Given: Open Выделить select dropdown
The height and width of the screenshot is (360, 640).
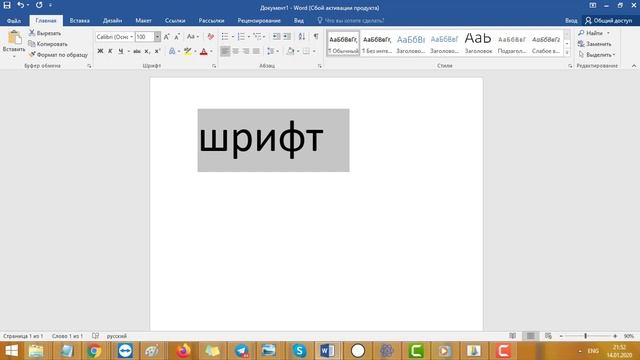Looking at the screenshot, I should 596,54.
